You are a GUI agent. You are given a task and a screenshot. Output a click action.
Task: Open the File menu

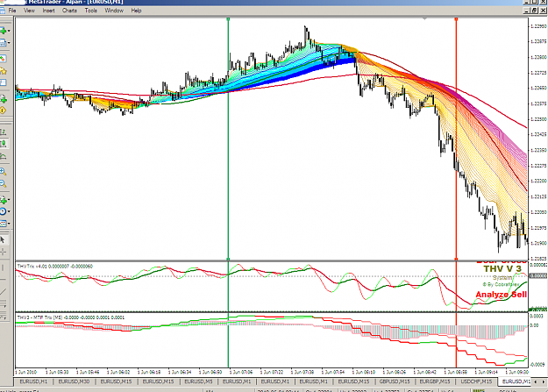coord(12,11)
